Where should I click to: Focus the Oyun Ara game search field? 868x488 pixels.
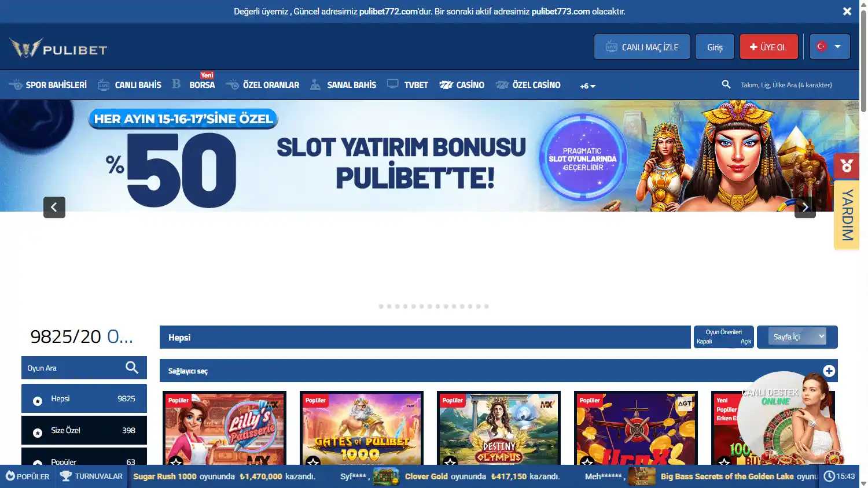(x=73, y=368)
